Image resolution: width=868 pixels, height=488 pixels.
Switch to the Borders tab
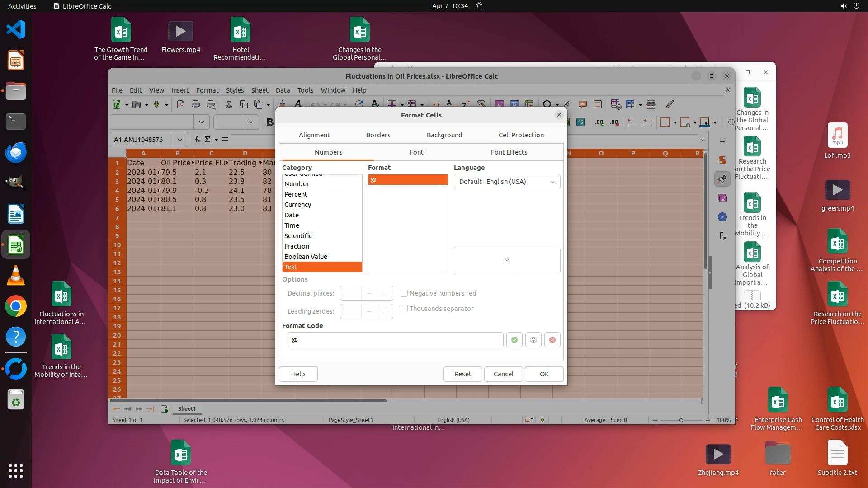click(378, 135)
